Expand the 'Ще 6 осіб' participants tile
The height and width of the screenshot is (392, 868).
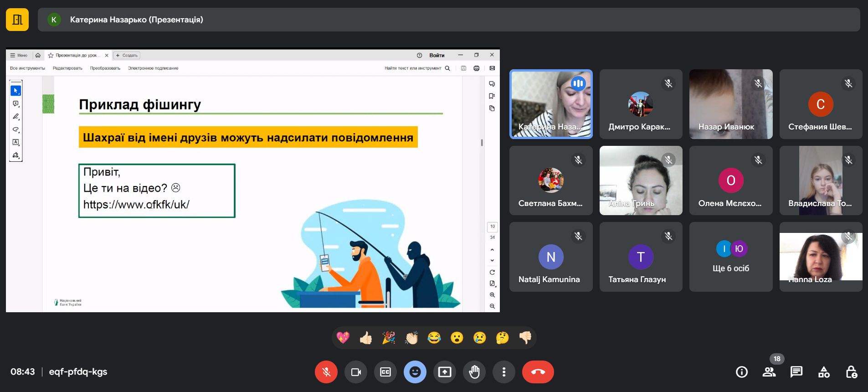pyautogui.click(x=731, y=257)
